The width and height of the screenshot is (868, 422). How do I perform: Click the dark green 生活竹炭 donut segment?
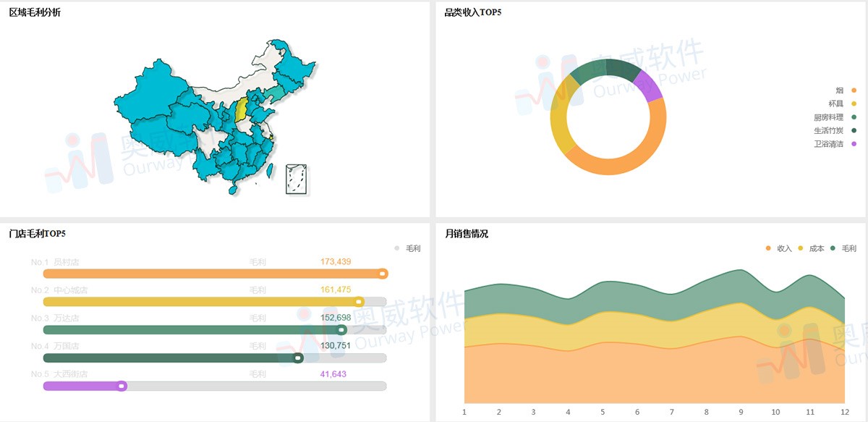pyautogui.click(x=623, y=69)
